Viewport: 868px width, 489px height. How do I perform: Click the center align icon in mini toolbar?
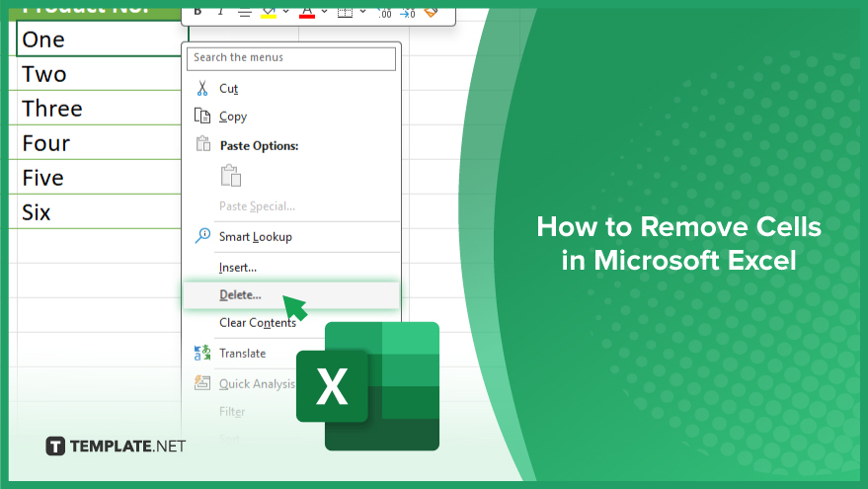pyautogui.click(x=244, y=12)
